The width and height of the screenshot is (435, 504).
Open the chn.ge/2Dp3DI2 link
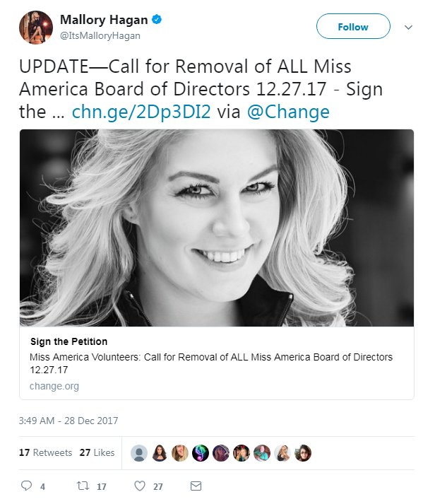141,112
